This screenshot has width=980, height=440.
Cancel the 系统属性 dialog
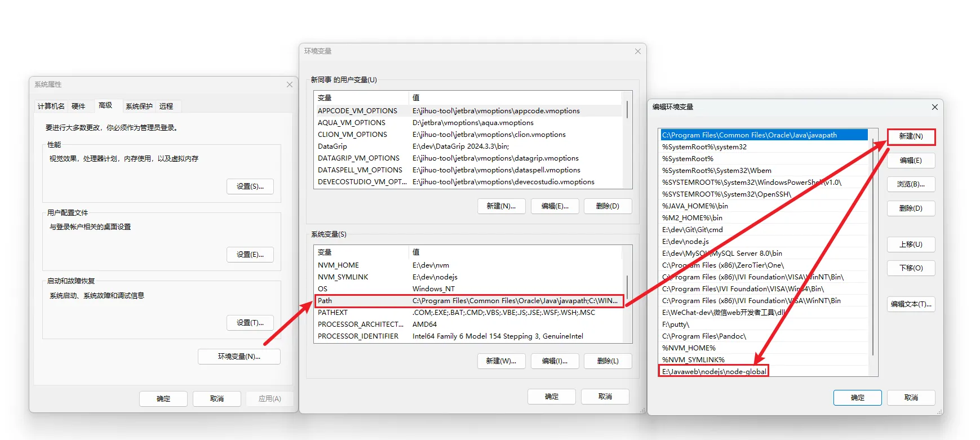tap(217, 399)
